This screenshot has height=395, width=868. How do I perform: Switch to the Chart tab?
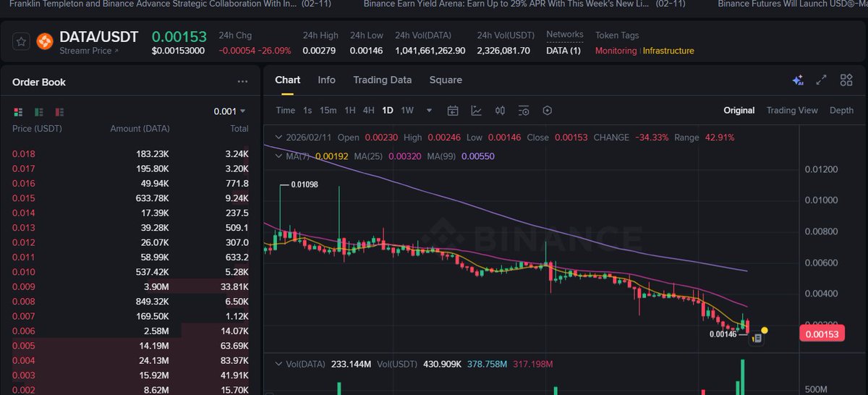click(288, 80)
